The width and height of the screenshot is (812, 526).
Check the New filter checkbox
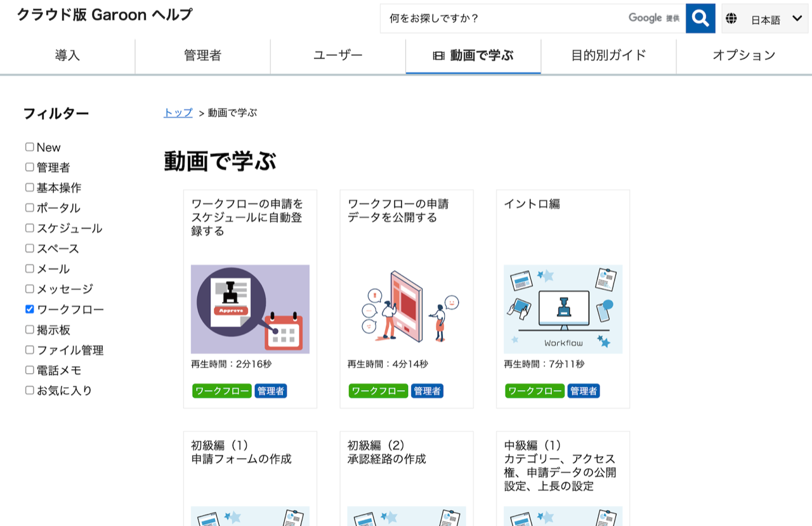click(30, 147)
